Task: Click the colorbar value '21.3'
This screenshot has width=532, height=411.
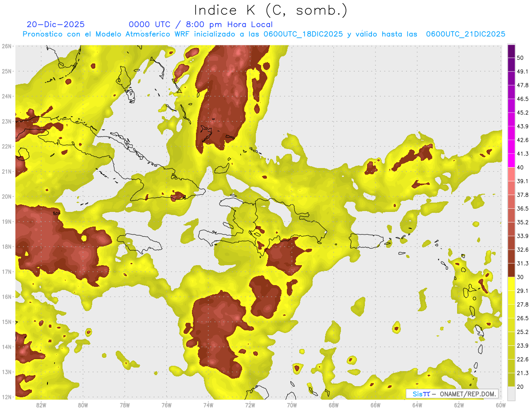Action: tap(523, 373)
